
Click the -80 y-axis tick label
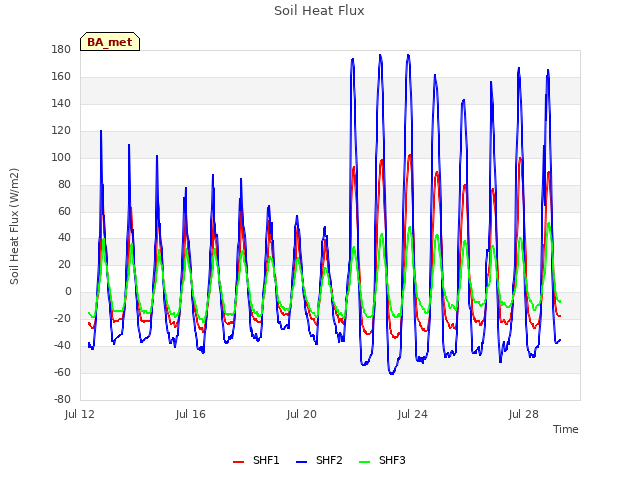pyautogui.click(x=62, y=399)
